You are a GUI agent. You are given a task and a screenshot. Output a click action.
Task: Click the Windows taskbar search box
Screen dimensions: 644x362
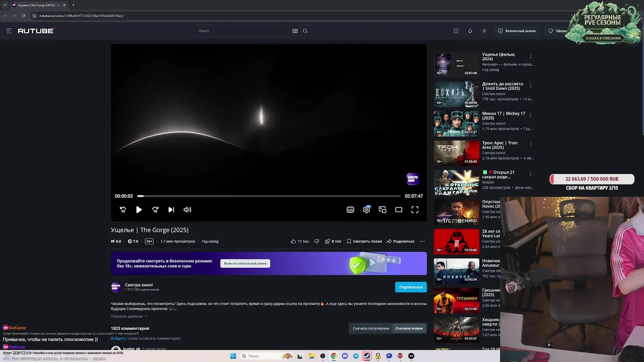tap(267, 356)
